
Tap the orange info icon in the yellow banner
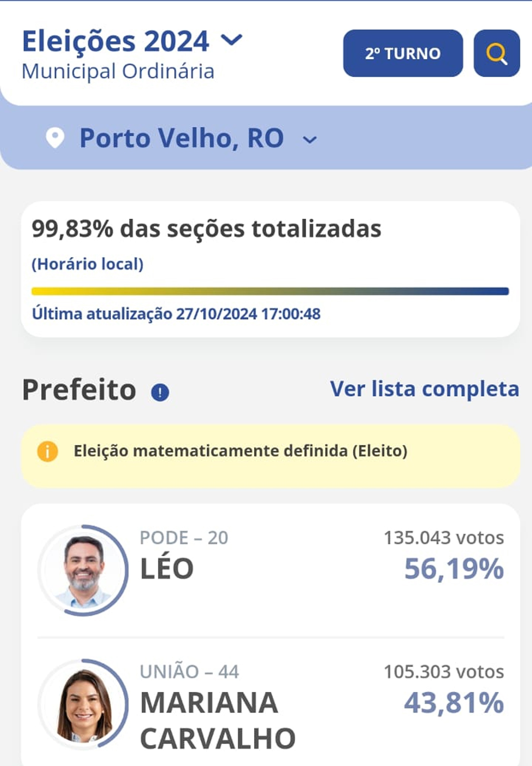pos(47,452)
